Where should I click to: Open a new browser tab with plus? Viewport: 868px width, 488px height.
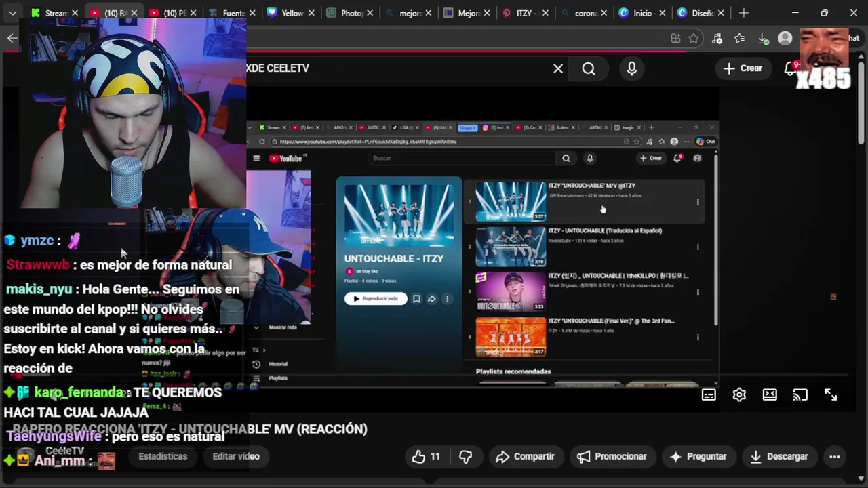744,13
